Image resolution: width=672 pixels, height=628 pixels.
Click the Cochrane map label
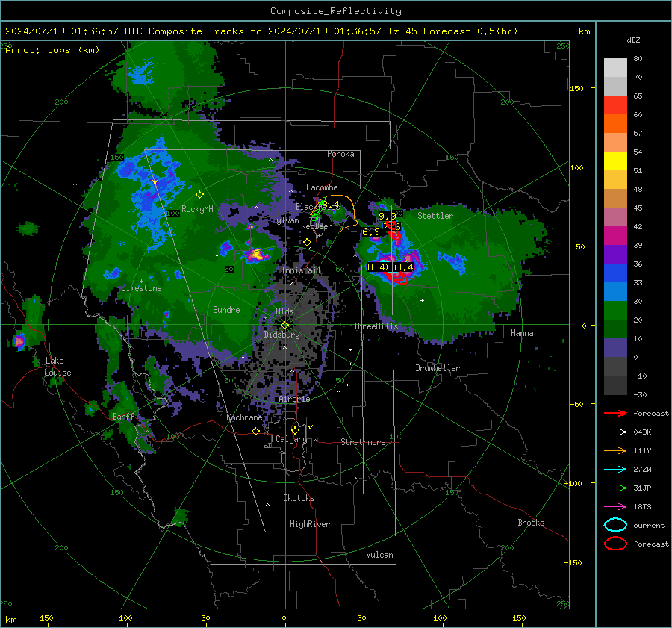point(244,417)
